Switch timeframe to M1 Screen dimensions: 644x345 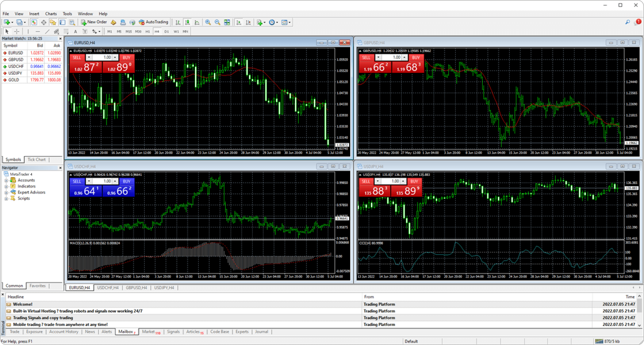[109, 32]
